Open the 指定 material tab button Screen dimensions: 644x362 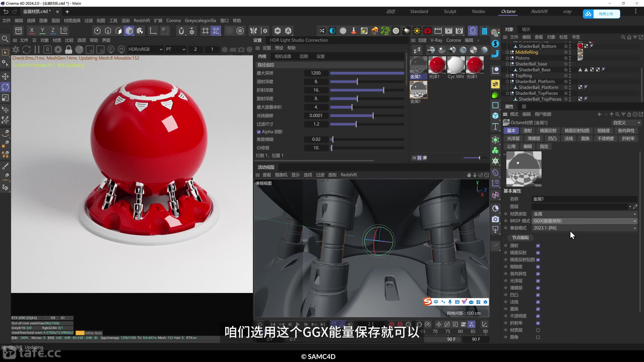coord(544,147)
